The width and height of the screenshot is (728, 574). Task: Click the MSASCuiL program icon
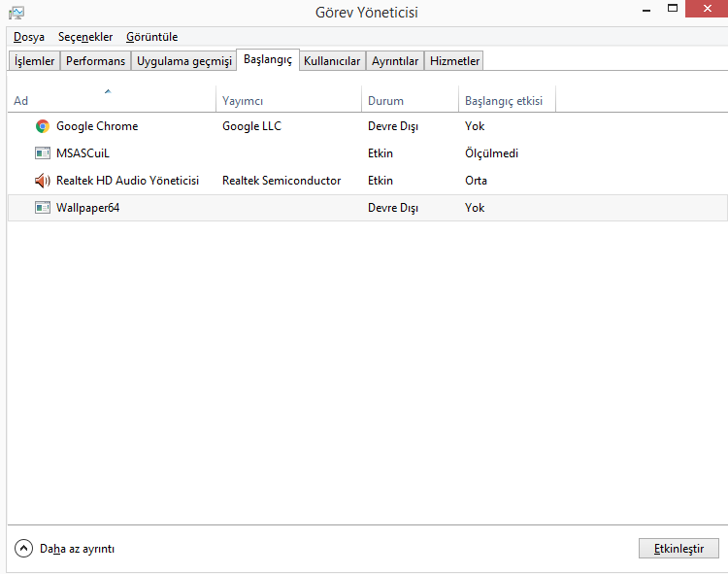[42, 153]
